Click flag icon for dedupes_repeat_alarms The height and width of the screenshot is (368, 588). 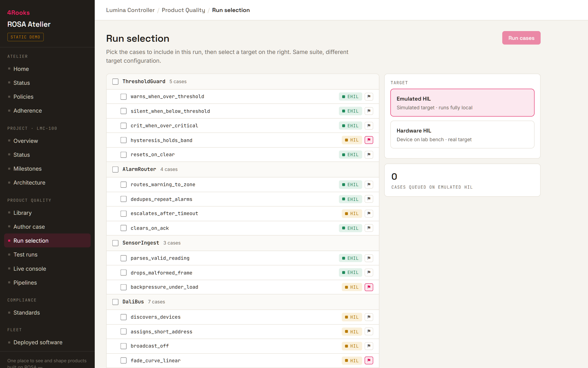pyautogui.click(x=369, y=199)
